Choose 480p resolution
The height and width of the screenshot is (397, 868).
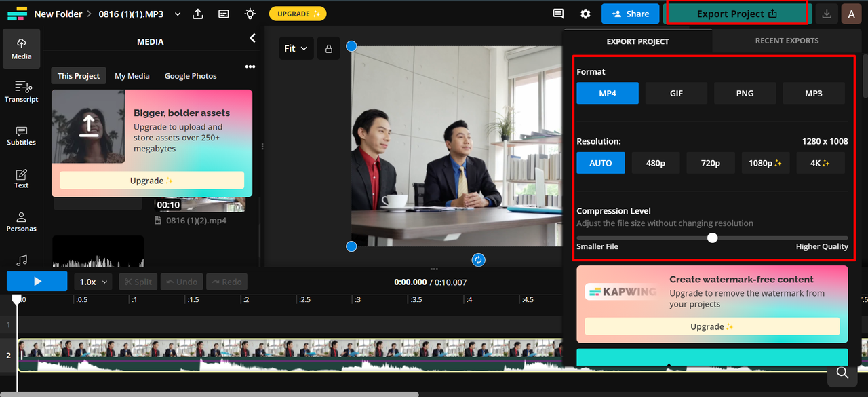point(656,163)
